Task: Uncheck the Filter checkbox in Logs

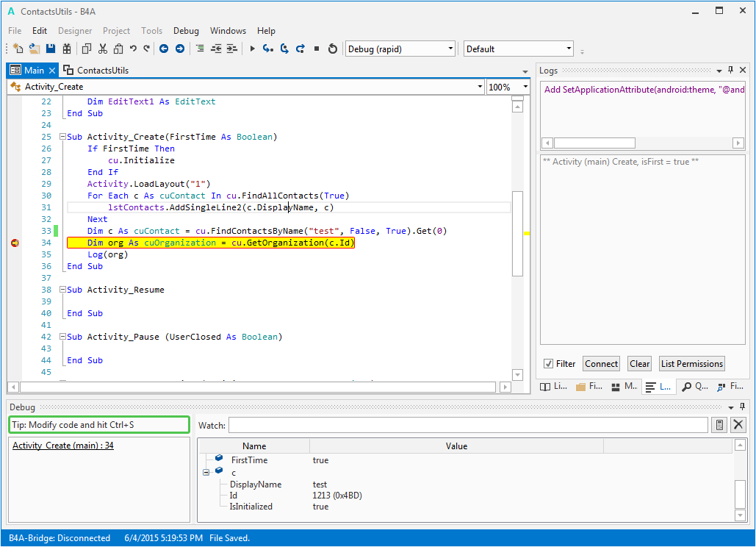Action: (548, 364)
